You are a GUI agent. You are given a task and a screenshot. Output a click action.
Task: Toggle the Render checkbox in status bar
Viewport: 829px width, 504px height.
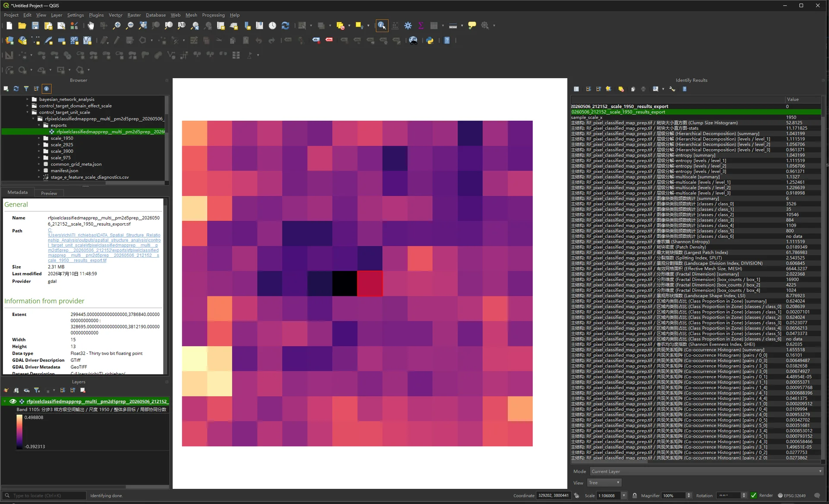pyautogui.click(x=753, y=495)
